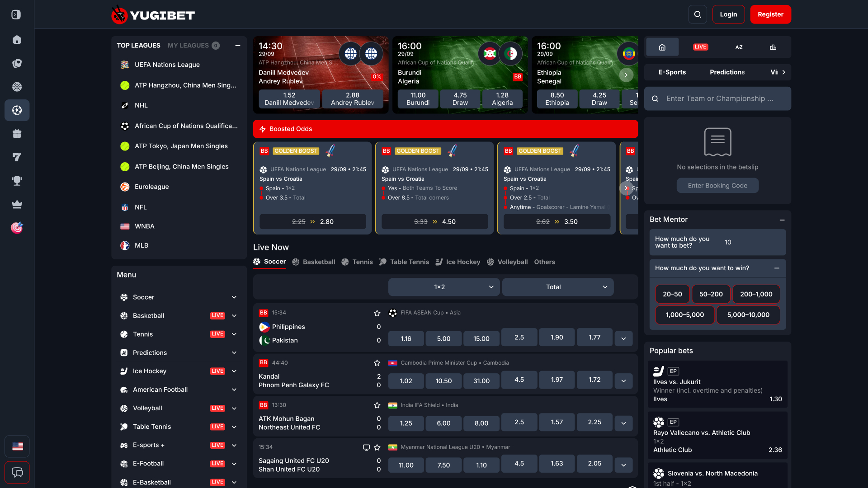Image resolution: width=868 pixels, height=488 pixels.
Task: Open the Total market dropdown
Action: point(558,287)
